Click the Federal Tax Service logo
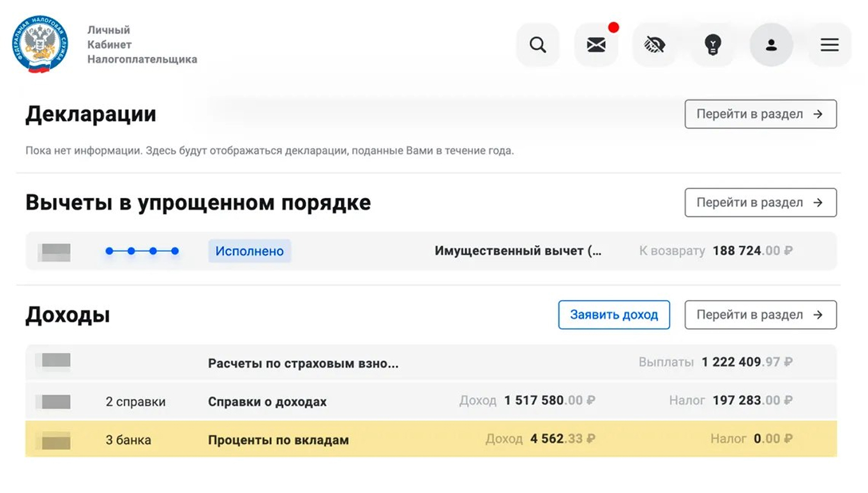The width and height of the screenshot is (868, 493). (x=40, y=45)
